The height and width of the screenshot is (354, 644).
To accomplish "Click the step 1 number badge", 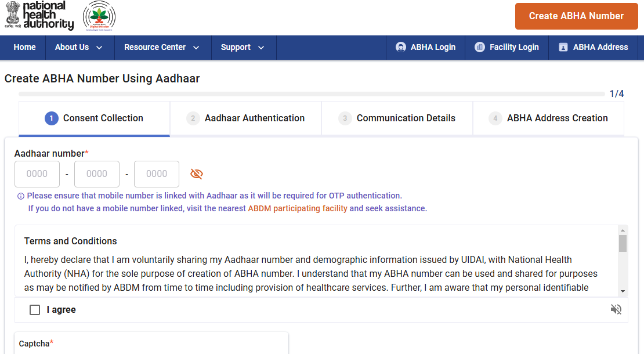I will pyautogui.click(x=51, y=118).
